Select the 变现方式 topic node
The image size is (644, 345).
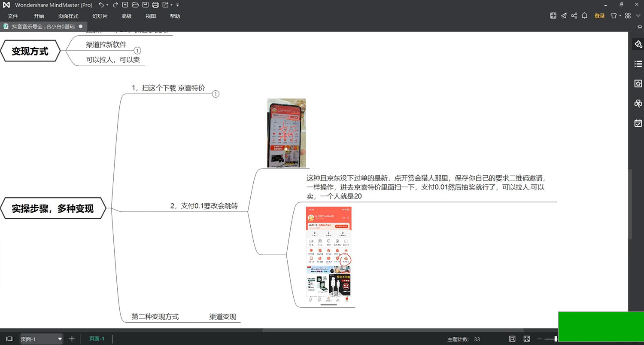[30, 51]
